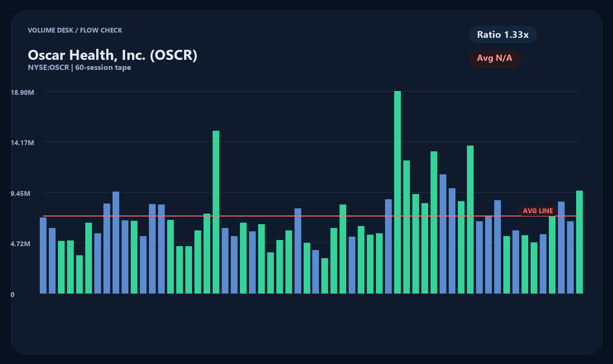Click the 14.17M axis label
613x364 pixels.
point(23,143)
